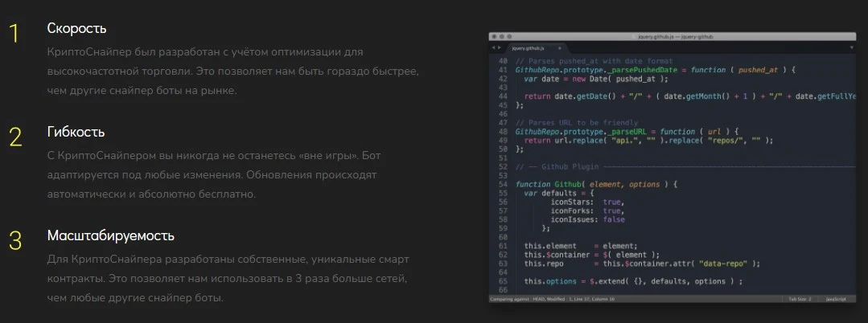Click the "this.repo" data-repo code line
Viewport: 868px width, 323px height.
coord(643,264)
